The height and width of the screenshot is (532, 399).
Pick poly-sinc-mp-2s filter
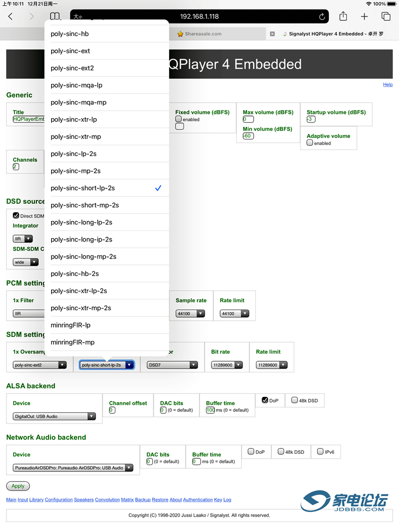106,171
